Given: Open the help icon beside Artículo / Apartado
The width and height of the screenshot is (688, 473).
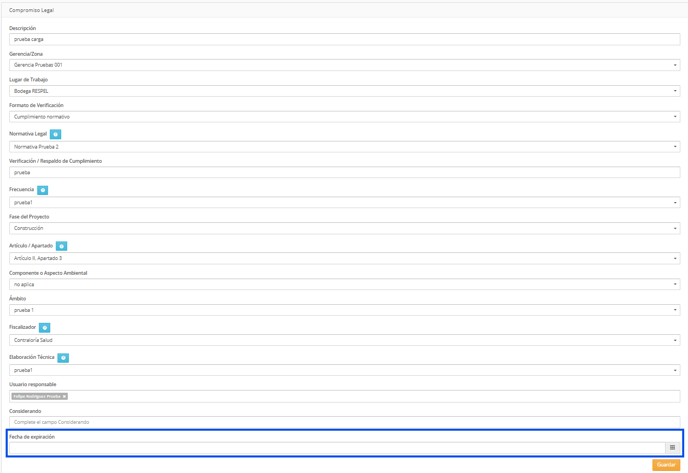Looking at the screenshot, I should pyautogui.click(x=62, y=246).
